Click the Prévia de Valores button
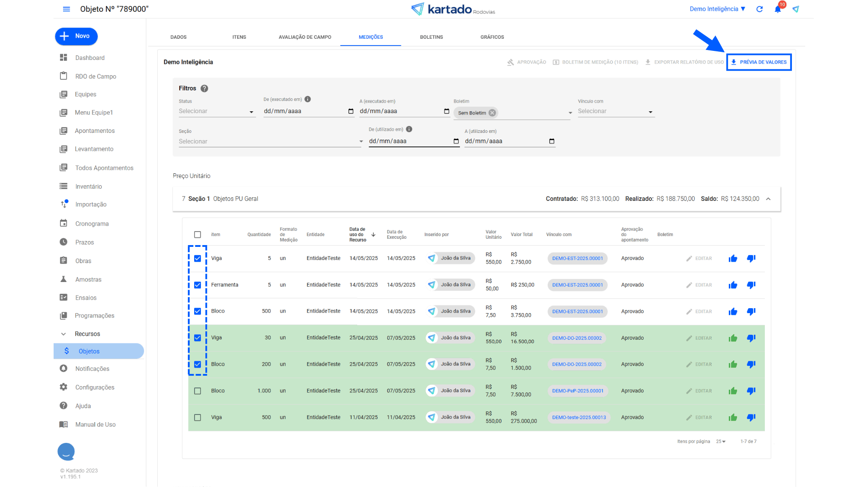Image resolution: width=868 pixels, height=487 pixels. click(x=759, y=62)
